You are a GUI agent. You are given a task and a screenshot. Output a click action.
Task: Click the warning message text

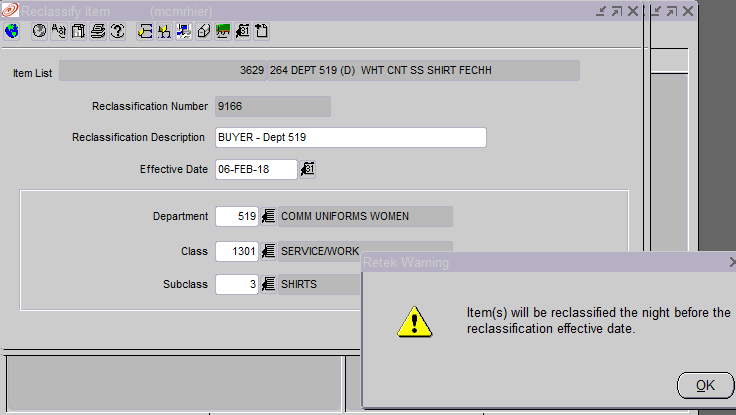coord(598,321)
